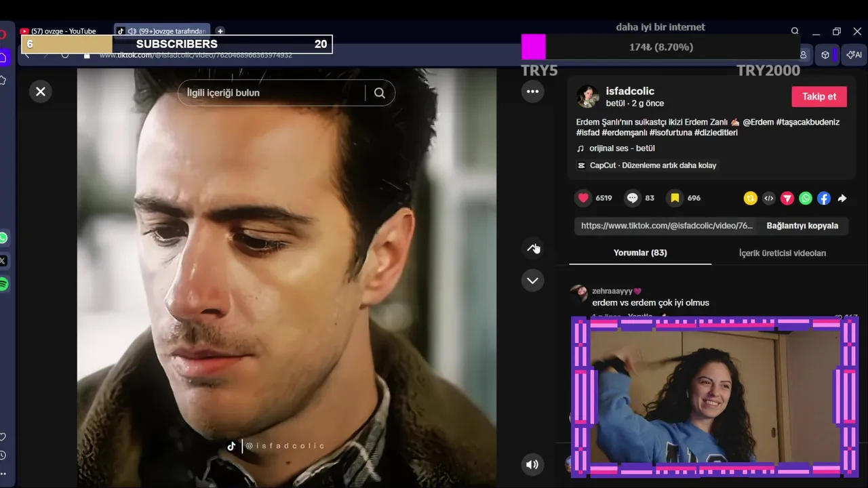
Task: Open a new browser tab with plus
Action: click(220, 31)
